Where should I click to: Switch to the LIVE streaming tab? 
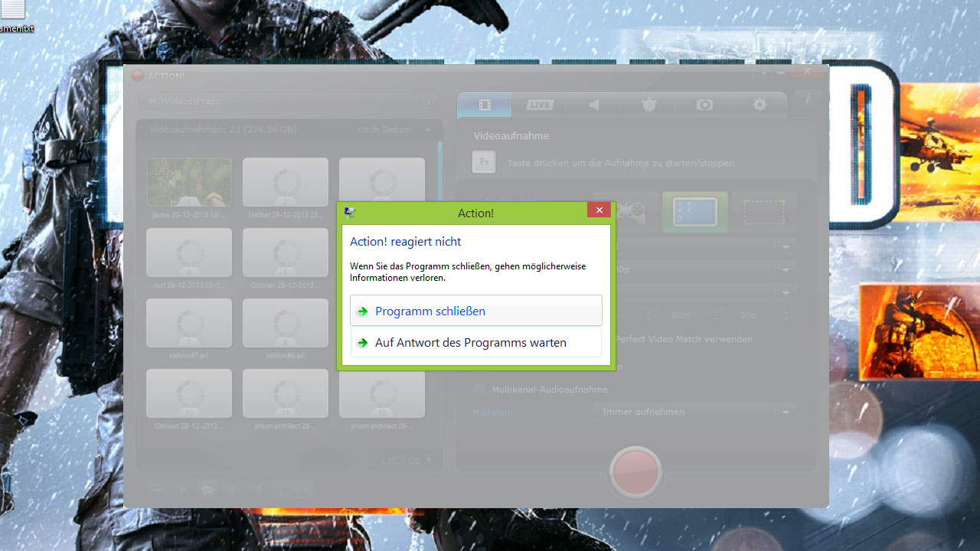(539, 105)
